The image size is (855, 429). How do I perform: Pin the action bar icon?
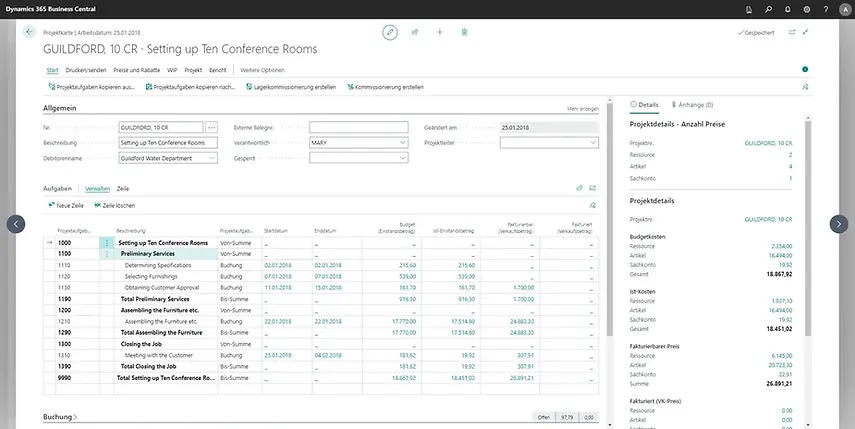[x=805, y=87]
